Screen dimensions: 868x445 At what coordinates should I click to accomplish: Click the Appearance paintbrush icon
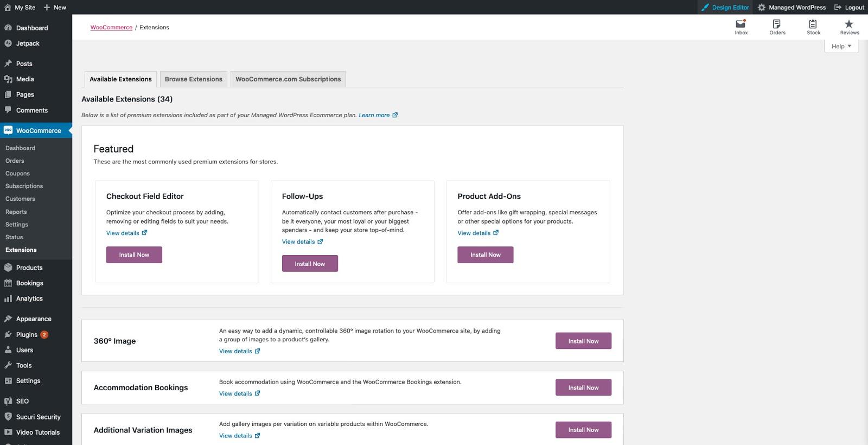tap(8, 319)
